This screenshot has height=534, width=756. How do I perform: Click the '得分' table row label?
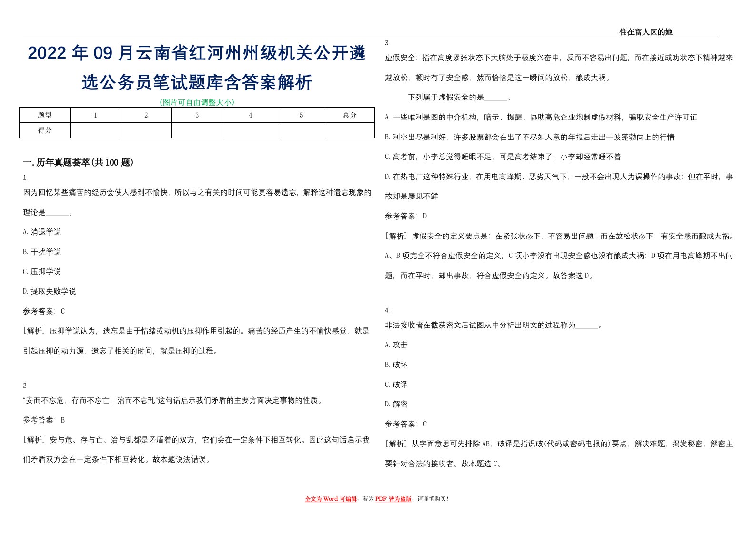(45, 130)
